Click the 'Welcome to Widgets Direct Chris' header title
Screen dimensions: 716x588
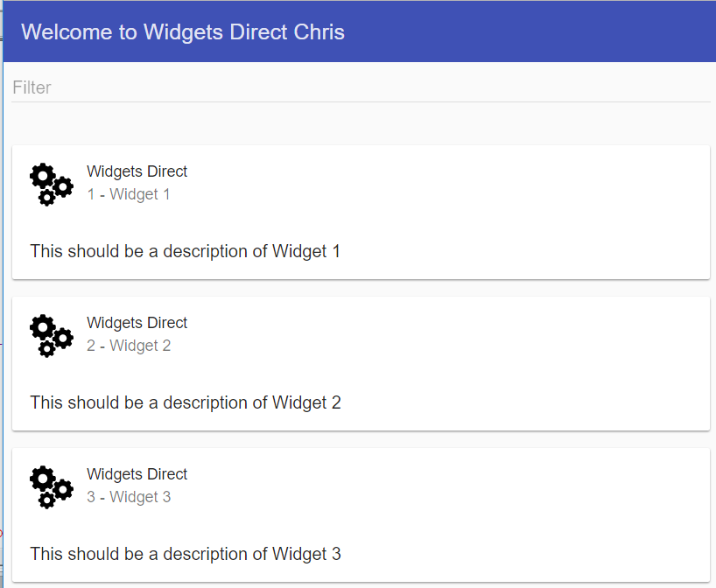coord(183,32)
